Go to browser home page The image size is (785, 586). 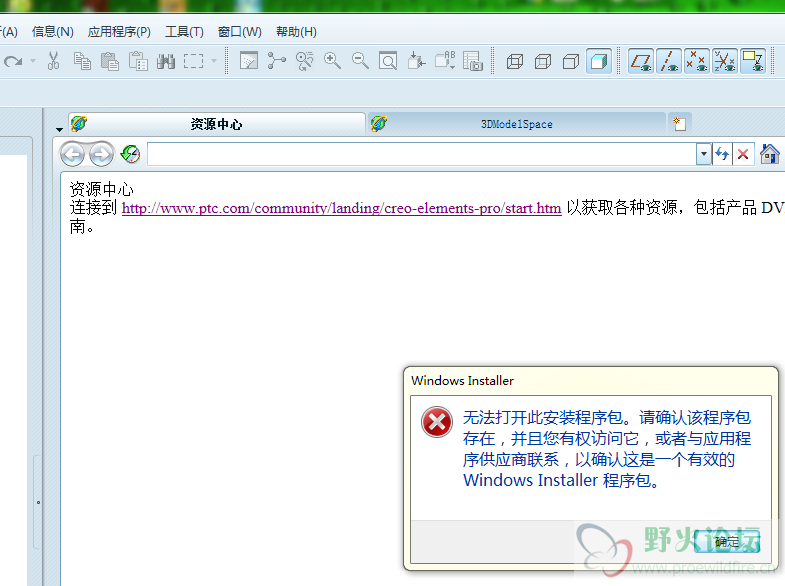point(769,154)
